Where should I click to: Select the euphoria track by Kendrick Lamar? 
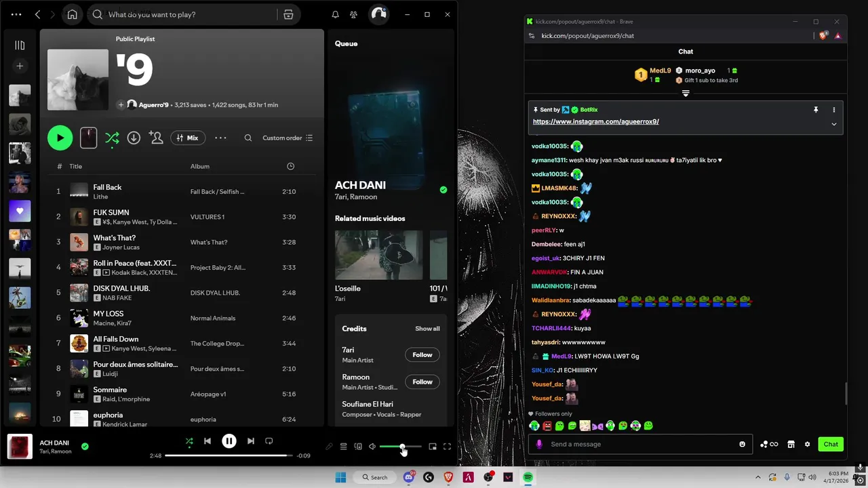182,419
